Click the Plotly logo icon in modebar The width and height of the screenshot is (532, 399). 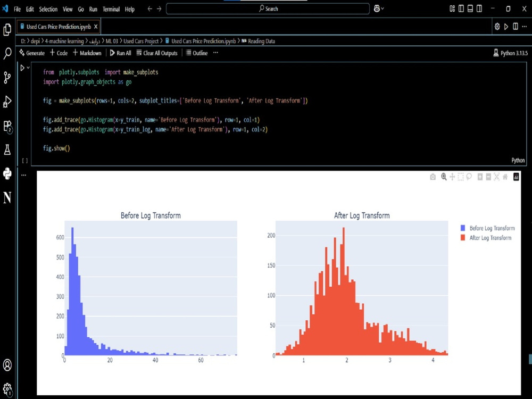coord(516,177)
